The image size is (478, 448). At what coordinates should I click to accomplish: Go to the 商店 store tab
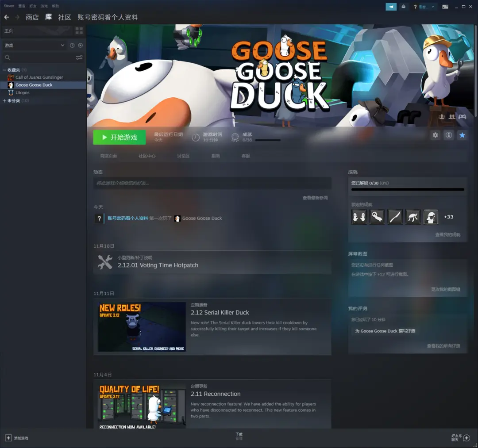(x=32, y=17)
